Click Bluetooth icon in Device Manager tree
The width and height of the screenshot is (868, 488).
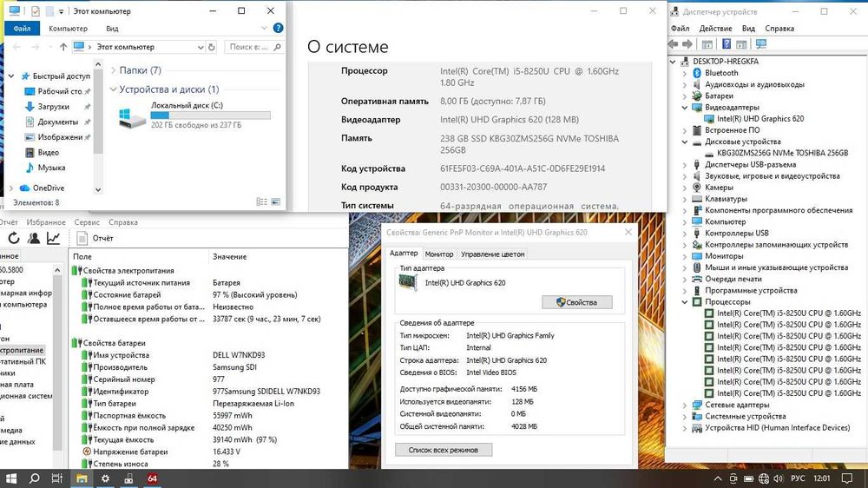coord(697,73)
